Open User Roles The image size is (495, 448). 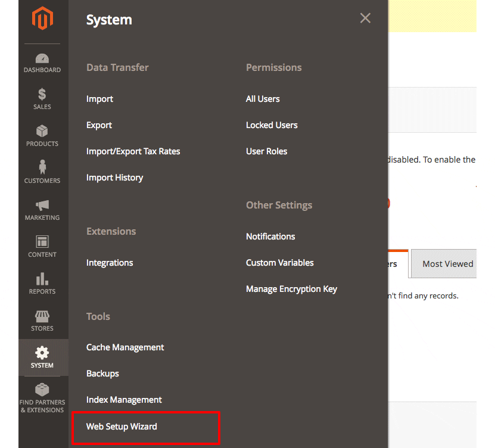pyautogui.click(x=267, y=151)
